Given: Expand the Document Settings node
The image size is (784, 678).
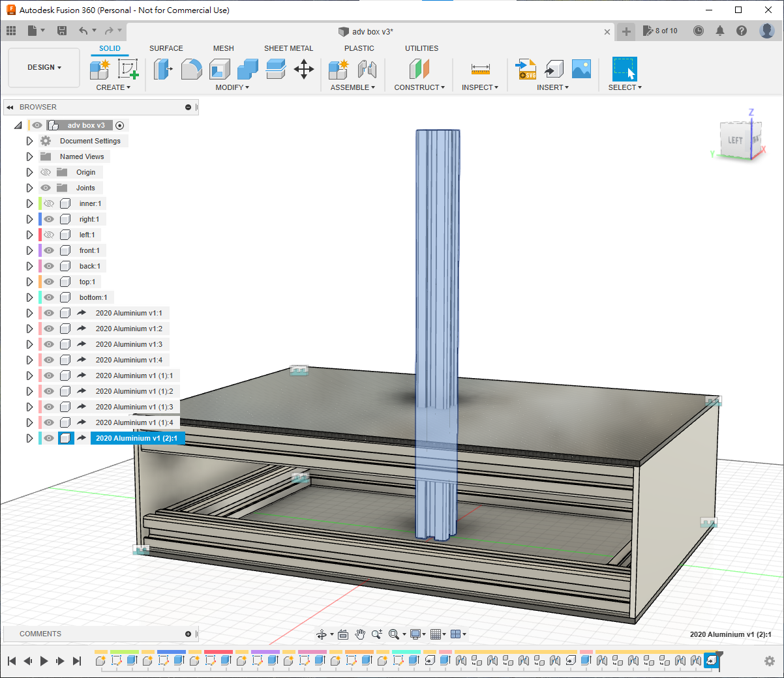Looking at the screenshot, I should (29, 141).
